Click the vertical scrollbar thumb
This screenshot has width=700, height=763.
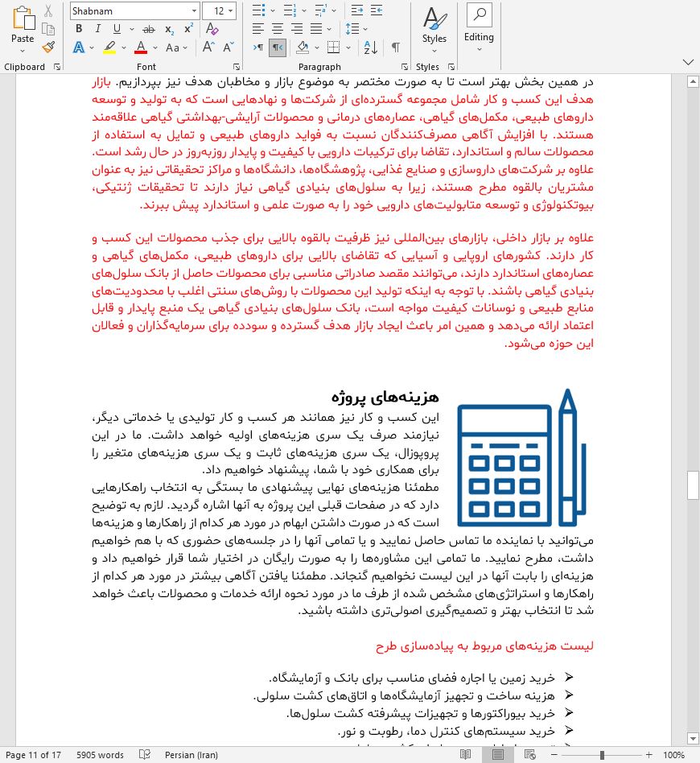pos(693,485)
